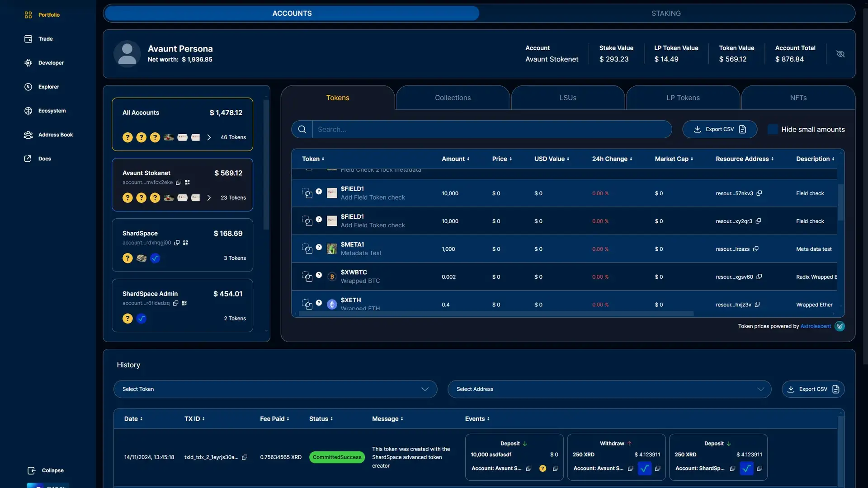Screen dimensions: 868x488
Task: Toggle the hide balances eye icon
Action: (x=840, y=54)
